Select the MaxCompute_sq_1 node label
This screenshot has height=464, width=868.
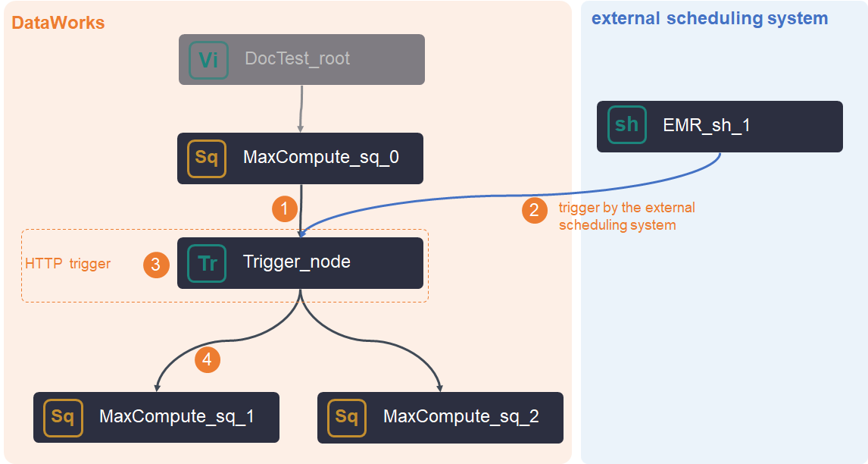pos(176,416)
